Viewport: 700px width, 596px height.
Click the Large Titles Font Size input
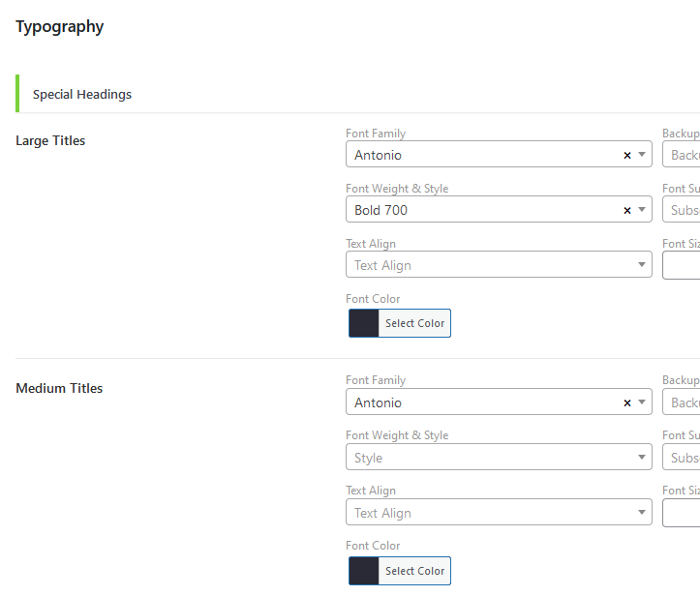[682, 265]
